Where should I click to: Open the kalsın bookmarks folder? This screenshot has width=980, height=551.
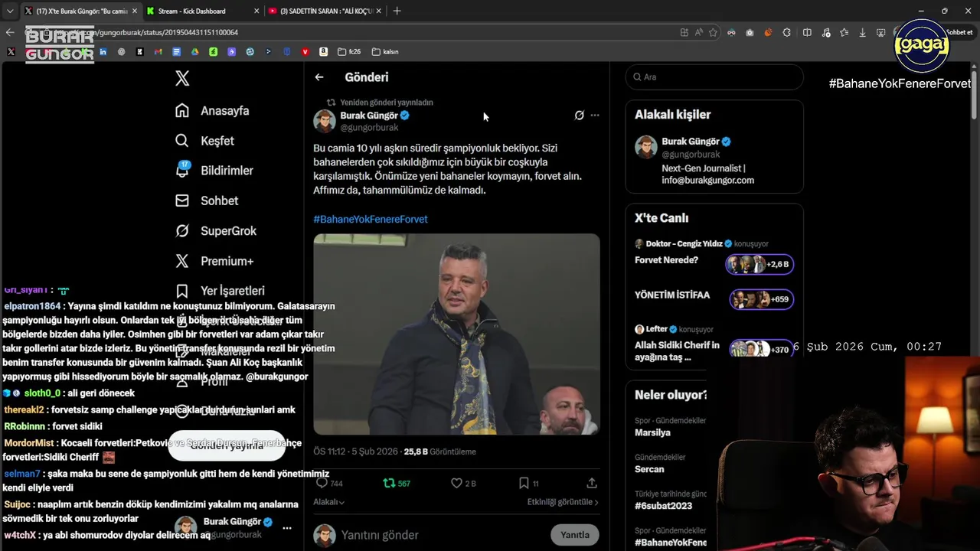point(385,52)
